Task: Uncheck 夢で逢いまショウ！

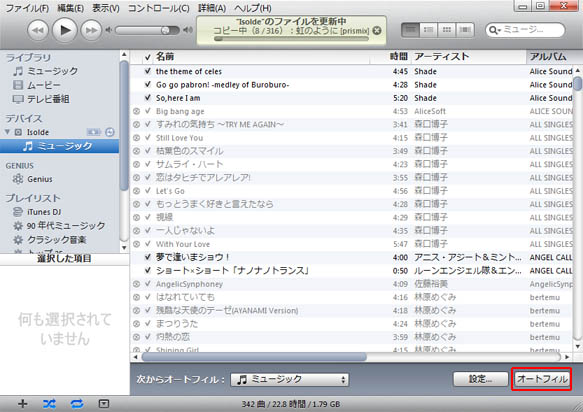Action: [148, 257]
